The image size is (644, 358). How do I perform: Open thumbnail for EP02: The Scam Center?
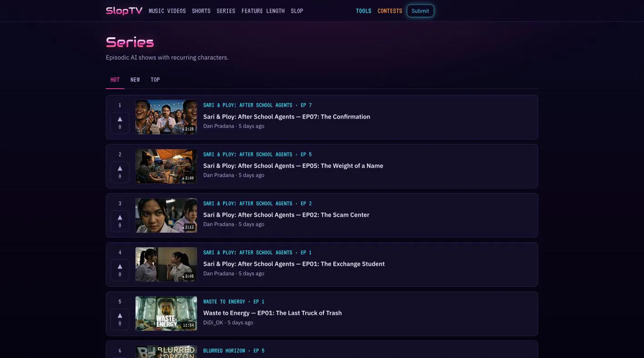(166, 215)
